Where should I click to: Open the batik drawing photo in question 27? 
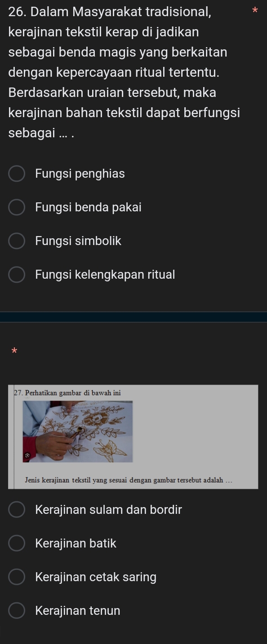[78, 431]
